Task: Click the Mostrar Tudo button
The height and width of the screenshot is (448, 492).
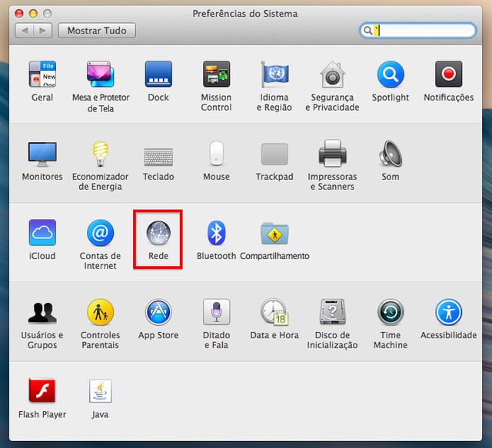Action: coord(97,31)
